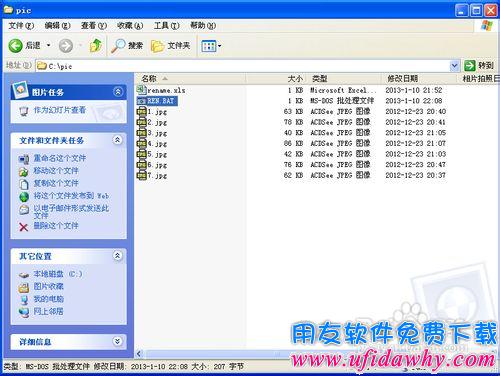Click 以电子邮件形式发送此文件 link
This screenshot has height=376, width=500.
tap(71, 212)
